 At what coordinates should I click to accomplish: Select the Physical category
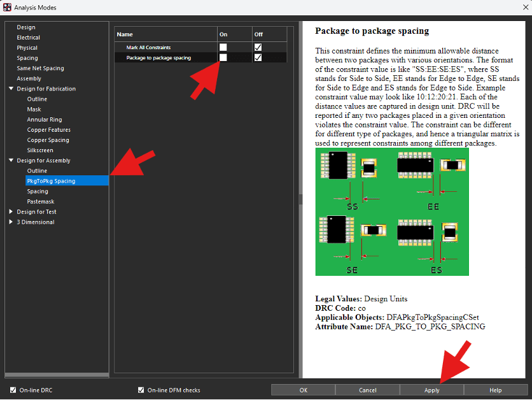click(27, 48)
